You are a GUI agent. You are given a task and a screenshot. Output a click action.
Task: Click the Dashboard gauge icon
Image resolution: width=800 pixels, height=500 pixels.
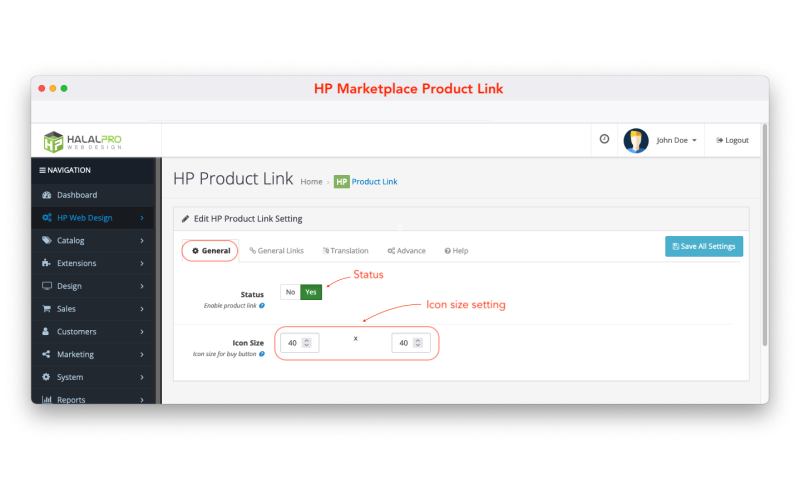point(46,195)
